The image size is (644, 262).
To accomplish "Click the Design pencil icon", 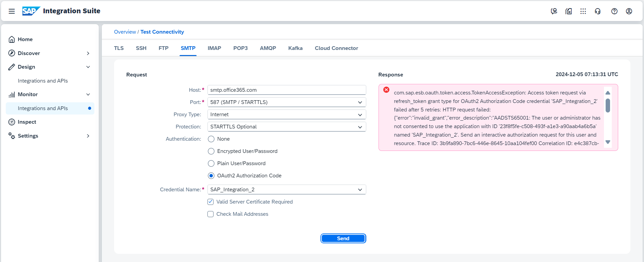I will pyautogui.click(x=12, y=67).
